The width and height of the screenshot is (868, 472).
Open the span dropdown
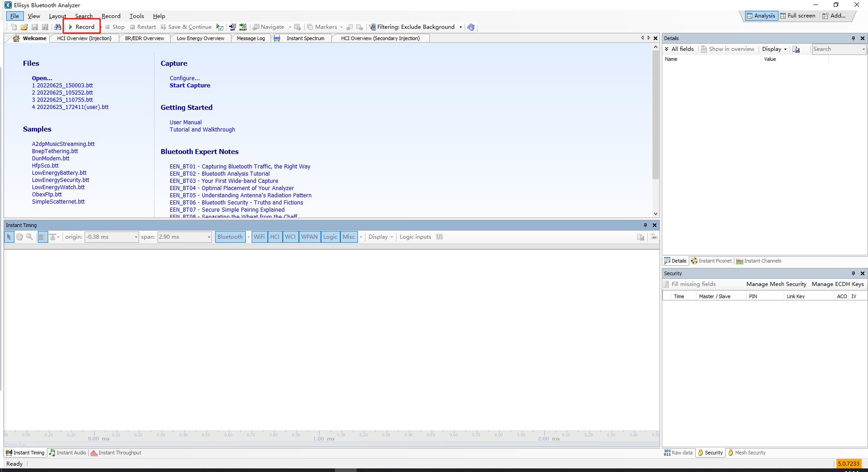[x=209, y=237]
